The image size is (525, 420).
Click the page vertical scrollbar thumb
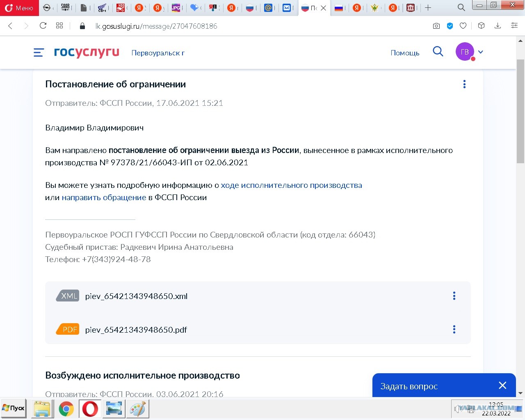tap(520, 111)
